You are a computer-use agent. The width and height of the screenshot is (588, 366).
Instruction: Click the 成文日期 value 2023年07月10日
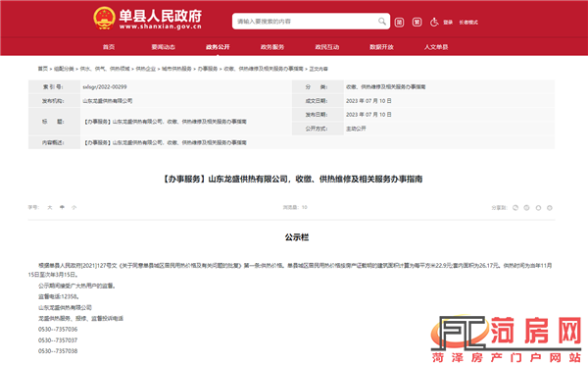pos(368,101)
